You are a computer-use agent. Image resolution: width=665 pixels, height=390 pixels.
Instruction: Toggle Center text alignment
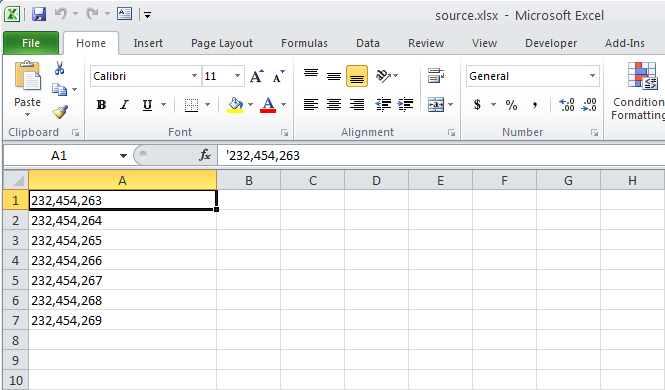click(334, 104)
